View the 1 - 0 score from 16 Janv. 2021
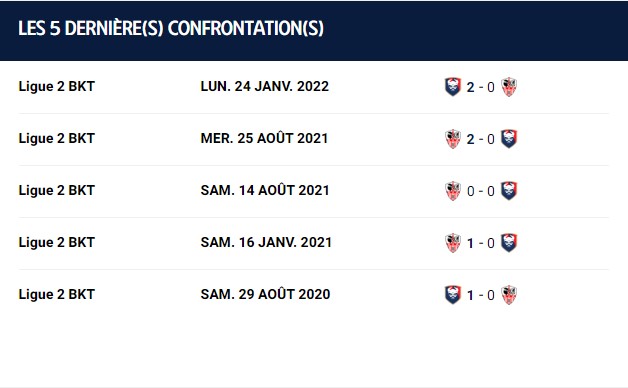Viewport: 628px width, 388px height. [x=481, y=243]
